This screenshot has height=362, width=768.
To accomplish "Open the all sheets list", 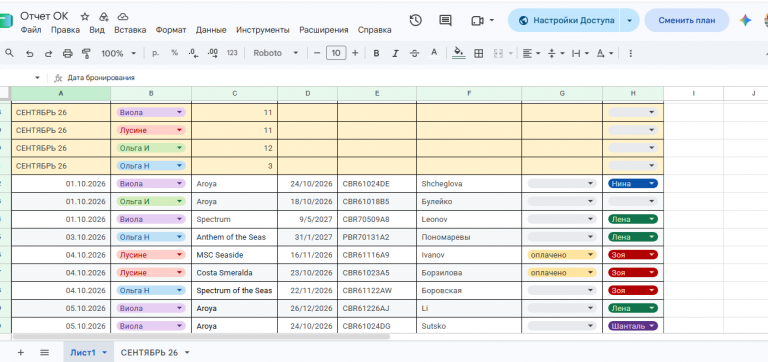I will (x=45, y=352).
